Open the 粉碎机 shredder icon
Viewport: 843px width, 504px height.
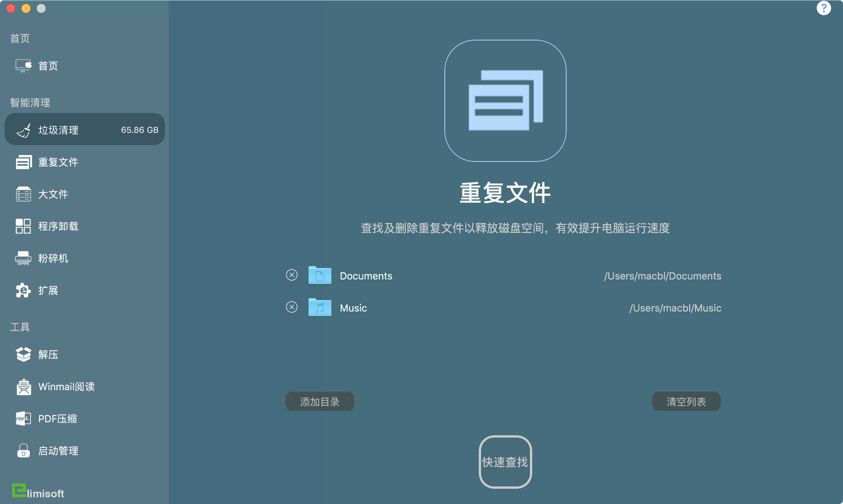(x=23, y=258)
